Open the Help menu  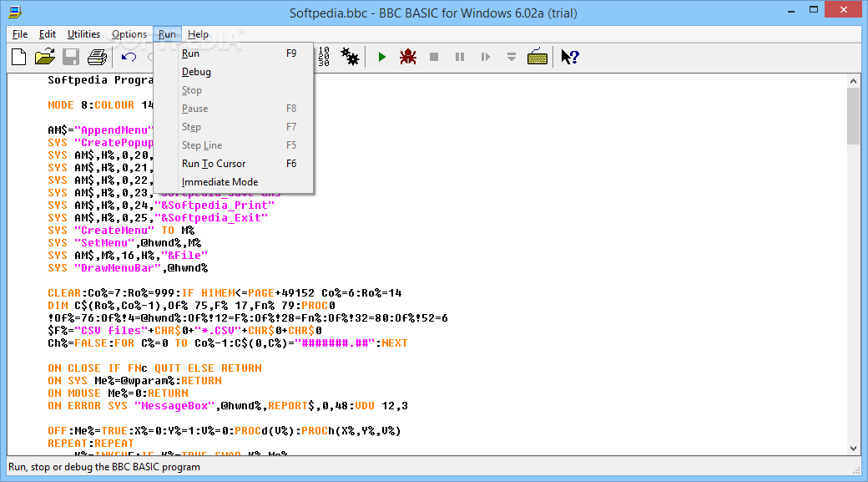[x=198, y=34]
